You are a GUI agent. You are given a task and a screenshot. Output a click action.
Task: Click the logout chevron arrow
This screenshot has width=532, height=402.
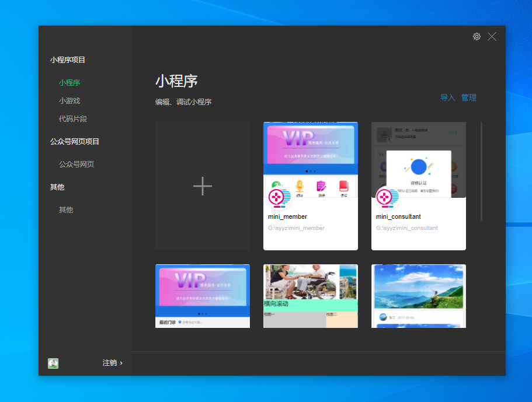(121, 363)
